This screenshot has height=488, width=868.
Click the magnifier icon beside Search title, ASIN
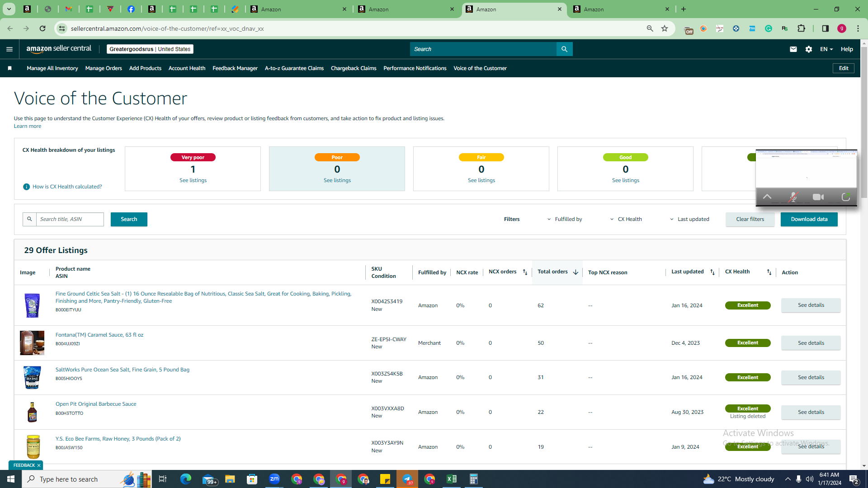click(29, 219)
